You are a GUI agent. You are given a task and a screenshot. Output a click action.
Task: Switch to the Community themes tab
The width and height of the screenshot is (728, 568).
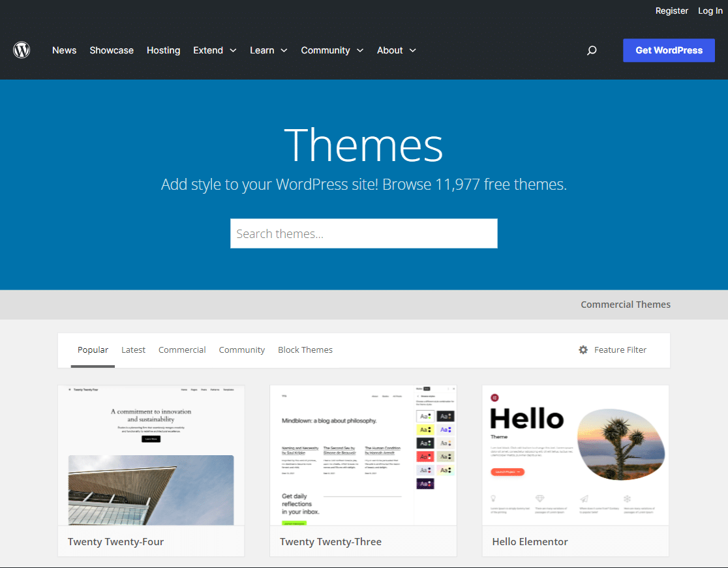click(x=242, y=350)
